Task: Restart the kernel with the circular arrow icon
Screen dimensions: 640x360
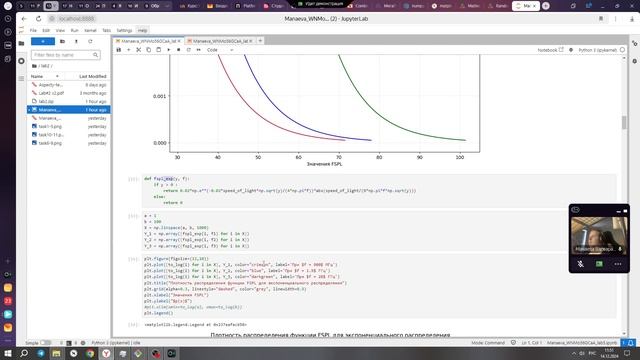Action: 189,50
